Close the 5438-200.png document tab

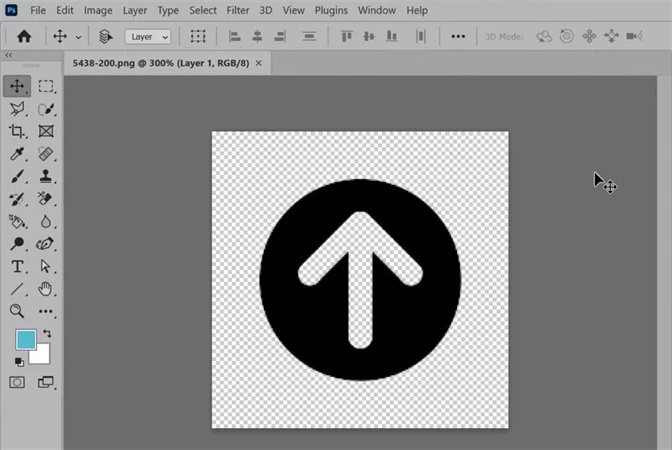pos(259,62)
